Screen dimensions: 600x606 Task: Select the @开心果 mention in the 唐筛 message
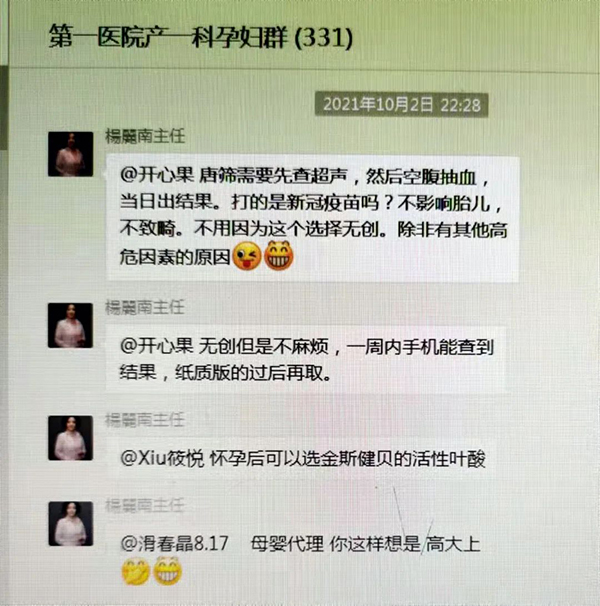coord(157,175)
